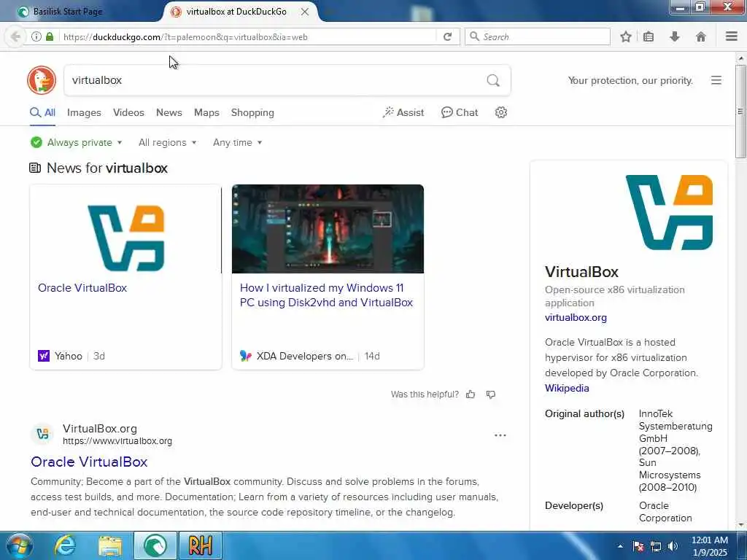This screenshot has height=560, width=747.
Task: Click https://www.virtualbox.org result URL
Action: tap(117, 441)
